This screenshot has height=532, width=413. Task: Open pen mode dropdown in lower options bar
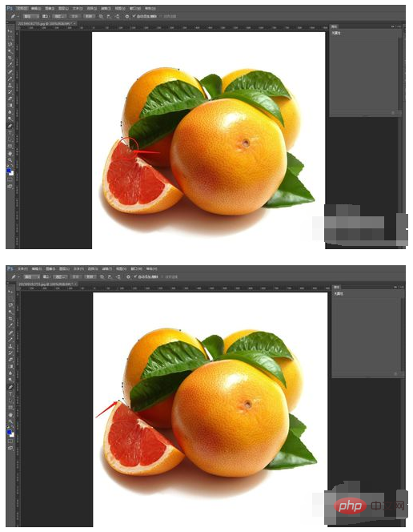[31, 277]
